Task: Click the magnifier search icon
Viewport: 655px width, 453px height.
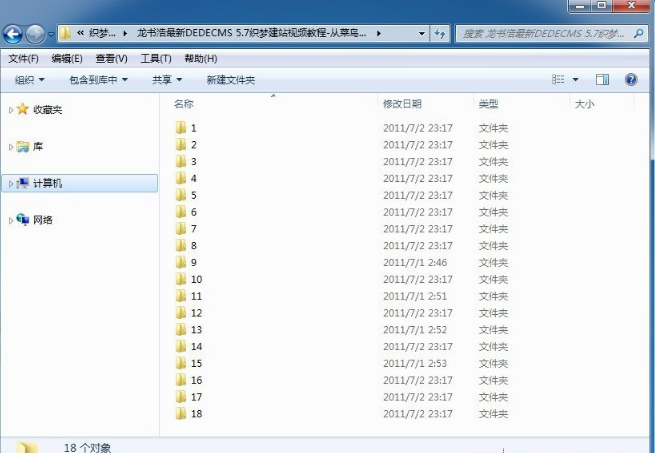Action: coord(638,33)
